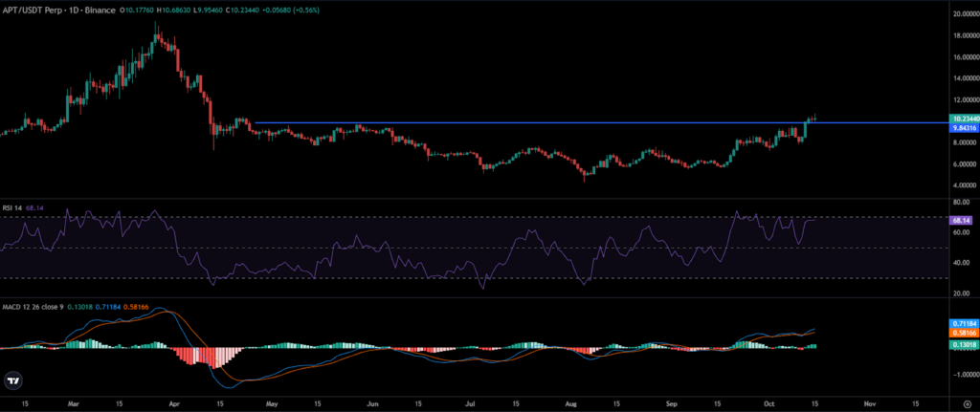Open chart settings gear icon
Viewport: 980px width, 412px height.
coord(967,404)
